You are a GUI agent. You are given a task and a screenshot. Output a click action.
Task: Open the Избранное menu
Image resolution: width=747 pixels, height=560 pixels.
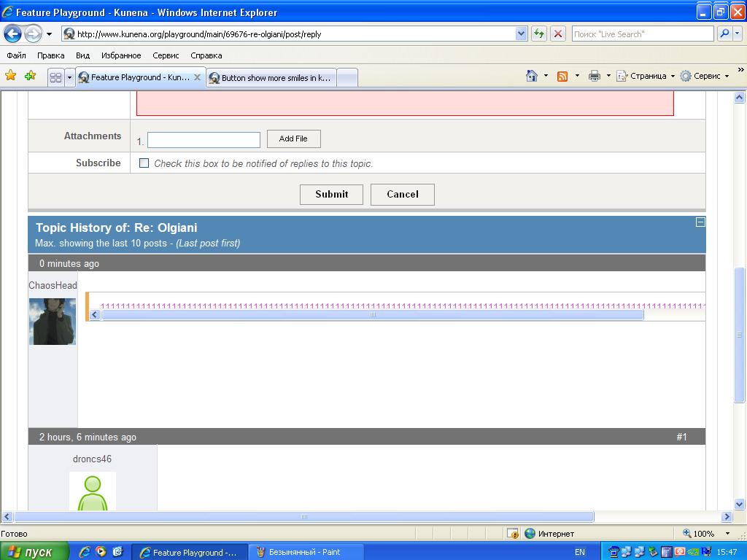coord(121,55)
